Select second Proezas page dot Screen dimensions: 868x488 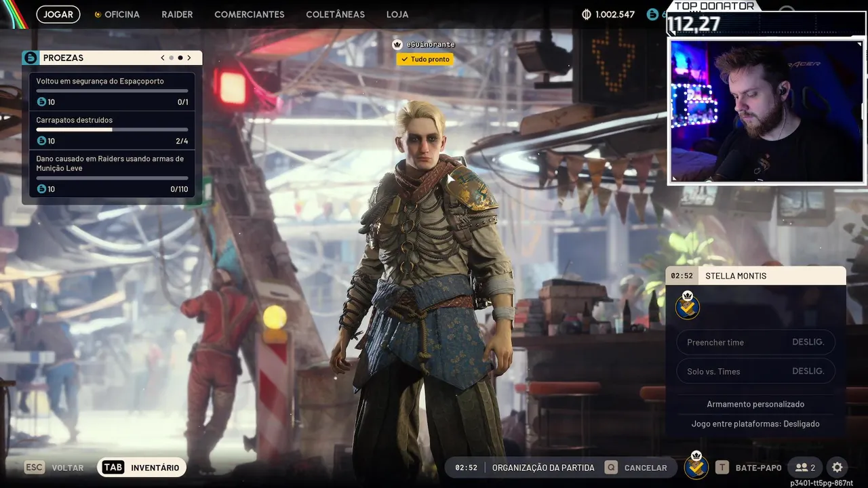click(180, 58)
